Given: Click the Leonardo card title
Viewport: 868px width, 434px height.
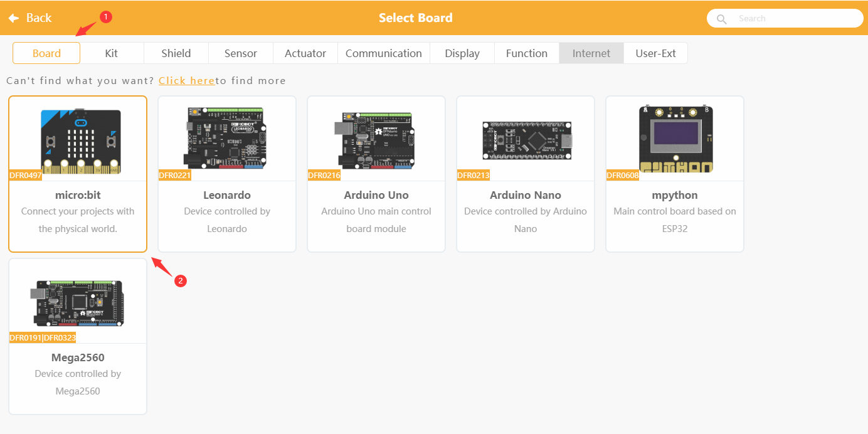Looking at the screenshot, I should pyautogui.click(x=227, y=195).
